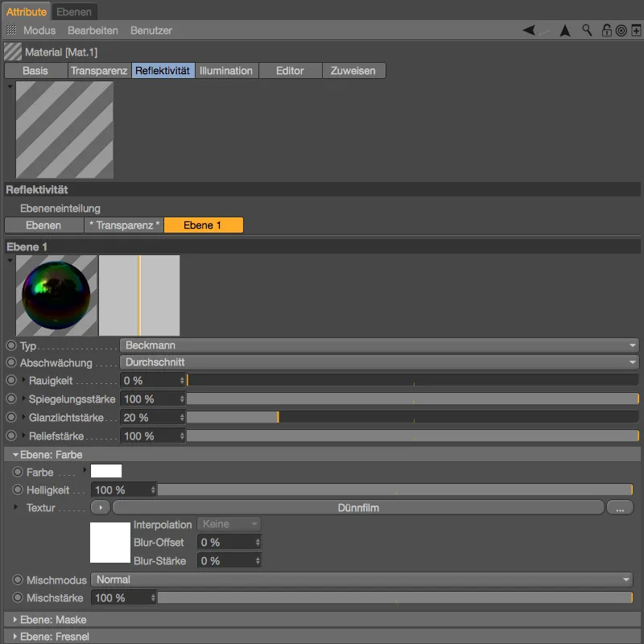Open the Modus menu
Viewport: 644px width, 644px height.
click(x=39, y=31)
